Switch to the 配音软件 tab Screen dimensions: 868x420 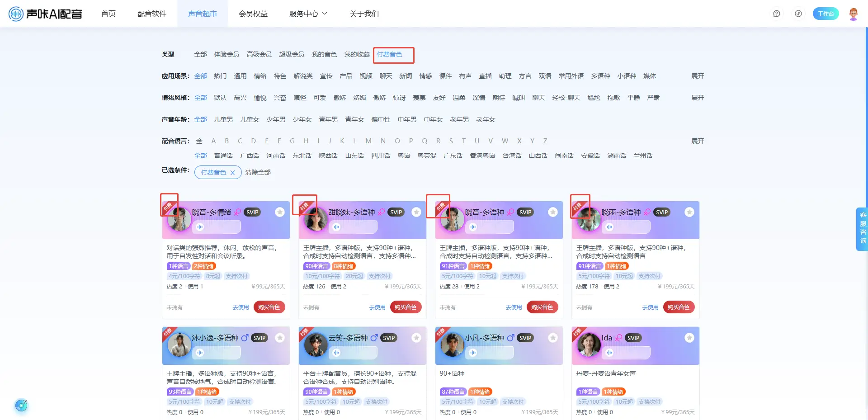coord(152,14)
